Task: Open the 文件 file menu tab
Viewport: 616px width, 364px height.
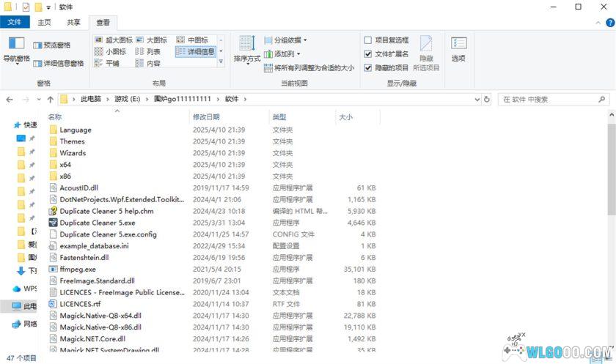Action: (15, 22)
